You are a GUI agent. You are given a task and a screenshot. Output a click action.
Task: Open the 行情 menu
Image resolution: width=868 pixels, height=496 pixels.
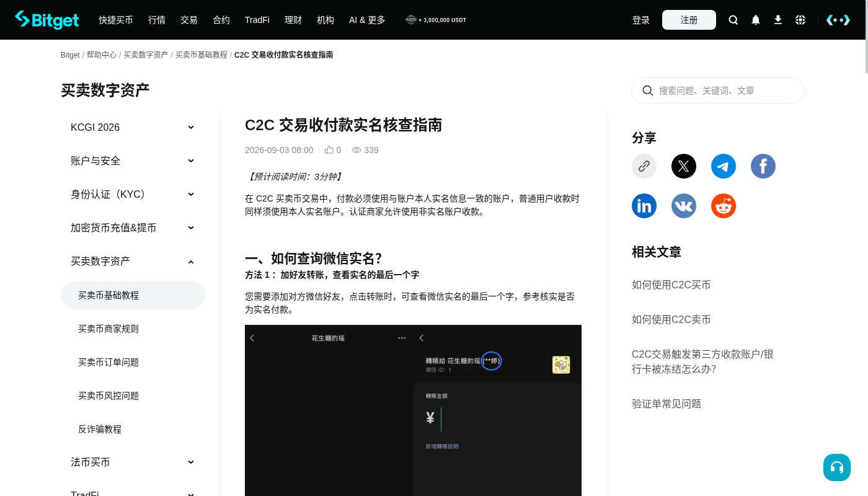click(157, 20)
